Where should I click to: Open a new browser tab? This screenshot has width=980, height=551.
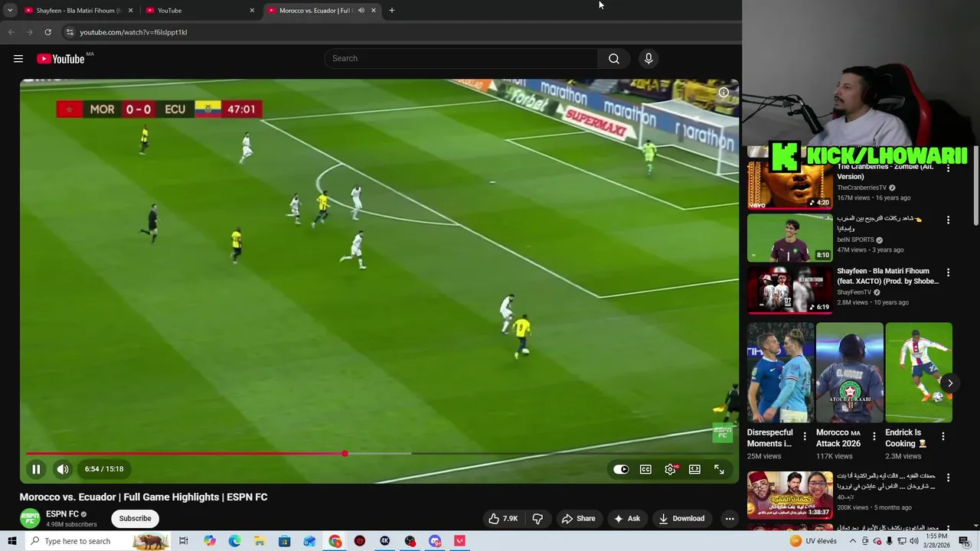pos(392,11)
